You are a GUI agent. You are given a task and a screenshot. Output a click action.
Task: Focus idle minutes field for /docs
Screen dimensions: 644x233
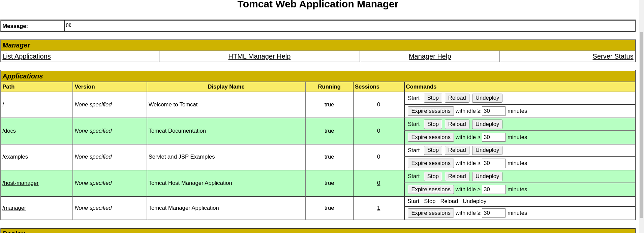pyautogui.click(x=494, y=137)
